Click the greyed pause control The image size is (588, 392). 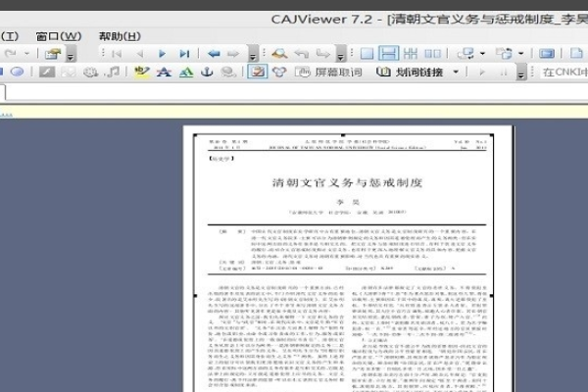504,72
